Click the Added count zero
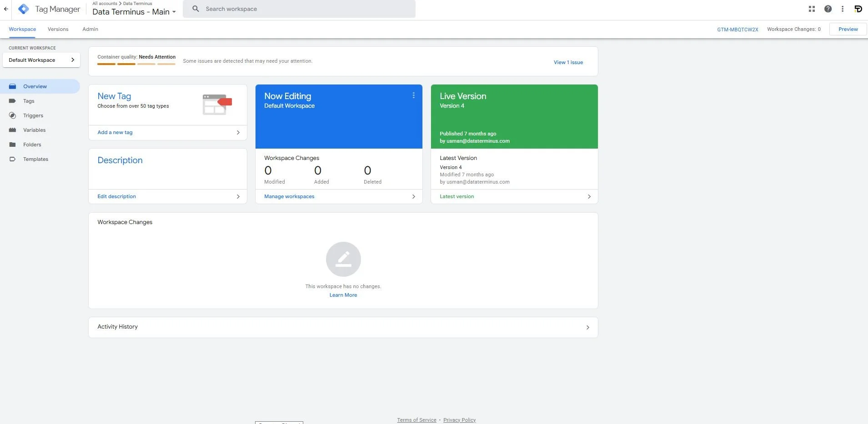Viewport: 868px width, 424px height. click(x=318, y=170)
